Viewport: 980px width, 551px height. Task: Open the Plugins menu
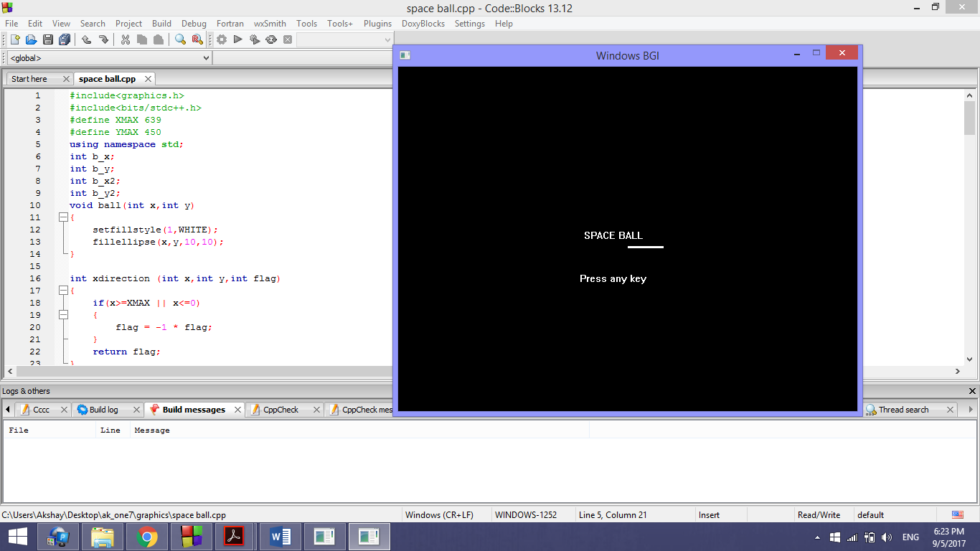point(377,24)
